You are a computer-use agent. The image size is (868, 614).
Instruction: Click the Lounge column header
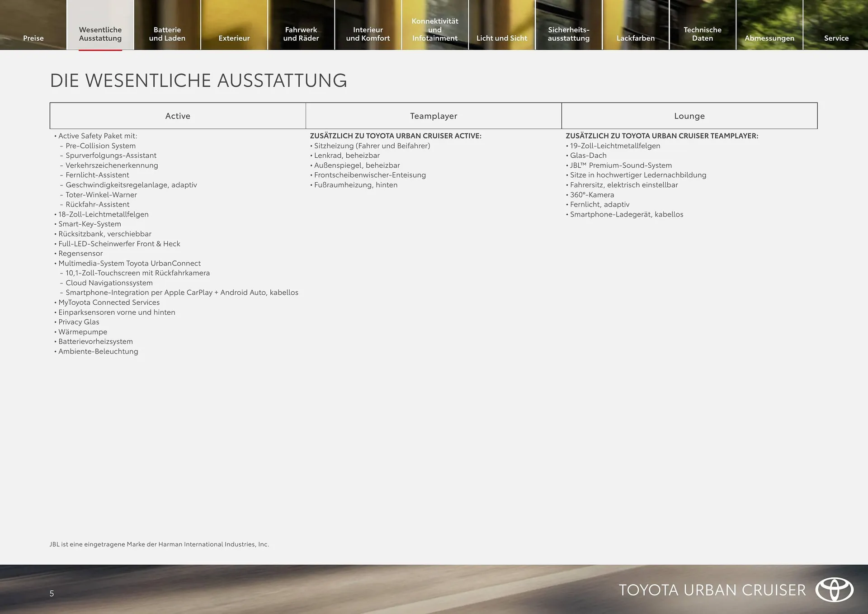[689, 116]
